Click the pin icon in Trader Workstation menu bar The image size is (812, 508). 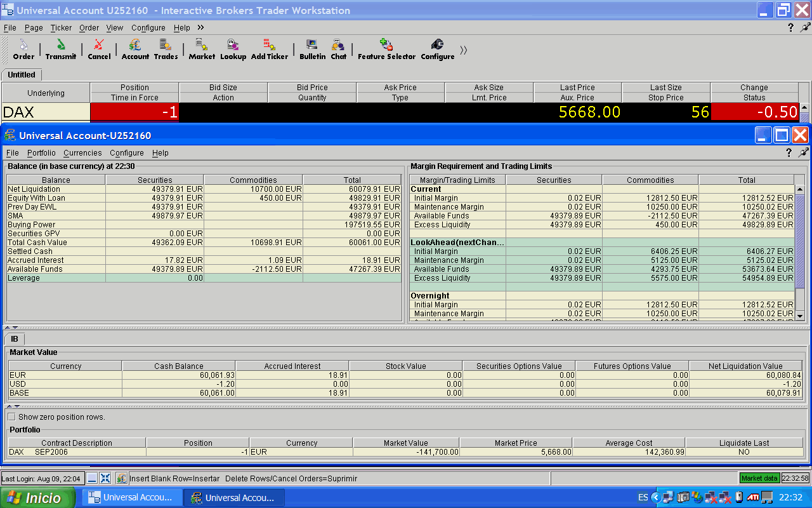tap(805, 27)
